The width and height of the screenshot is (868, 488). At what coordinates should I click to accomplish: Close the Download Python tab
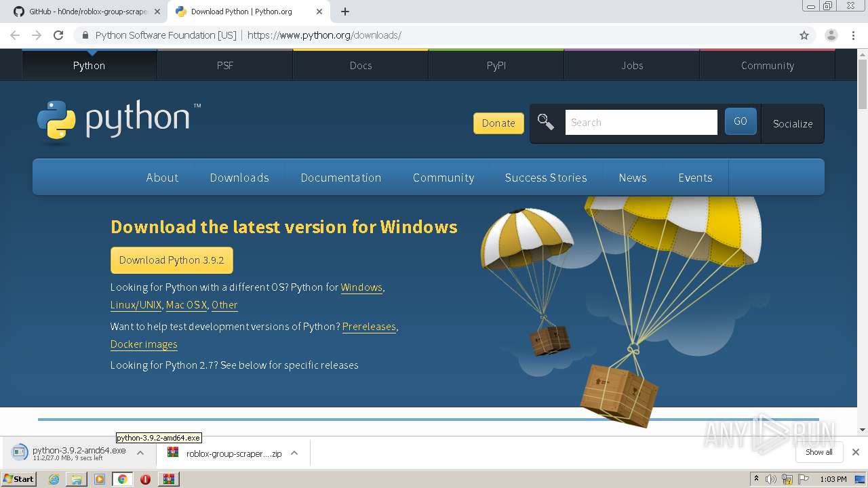(x=319, y=12)
